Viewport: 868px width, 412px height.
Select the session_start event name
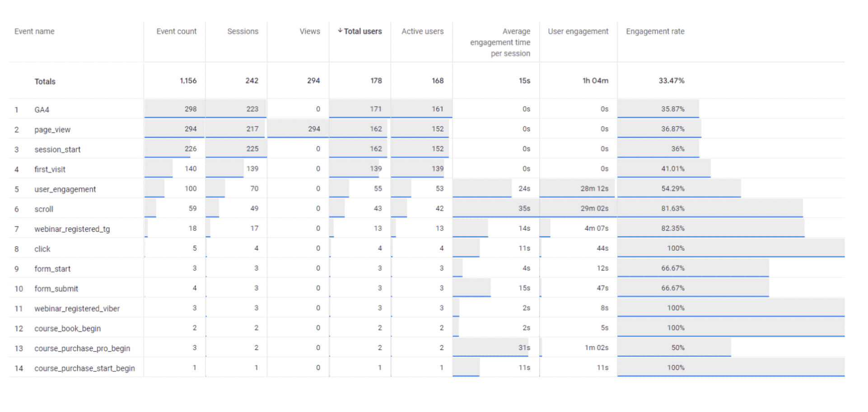[x=57, y=150]
